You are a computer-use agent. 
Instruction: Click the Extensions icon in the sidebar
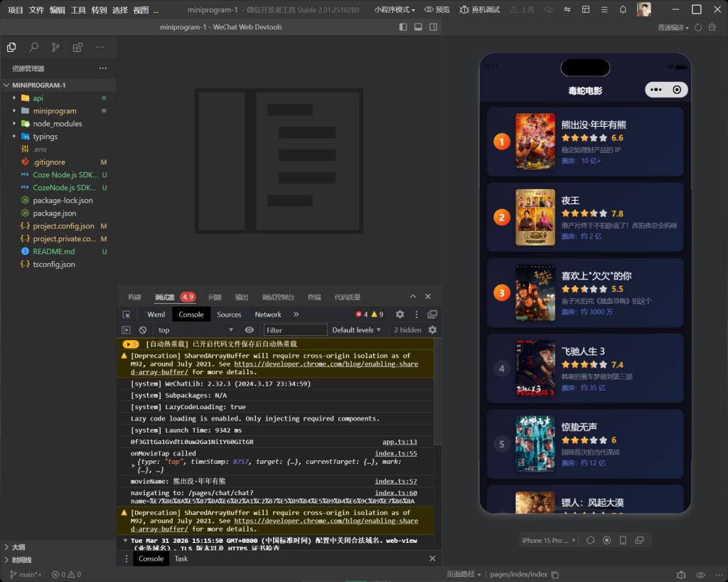tap(77, 48)
